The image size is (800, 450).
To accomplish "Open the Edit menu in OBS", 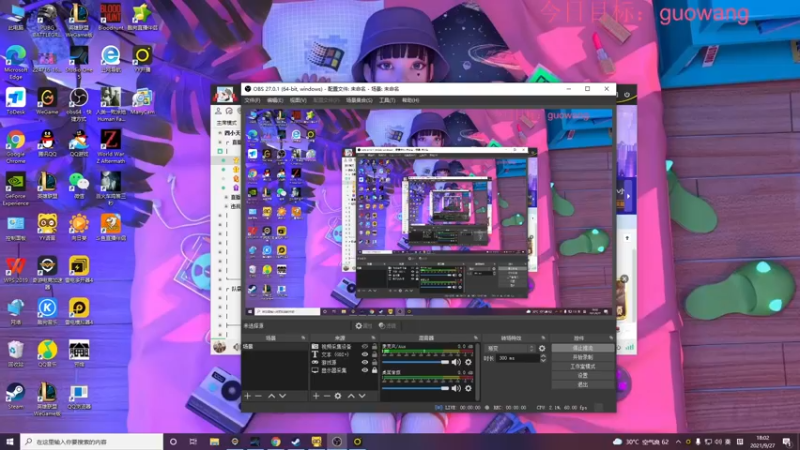I will [275, 101].
